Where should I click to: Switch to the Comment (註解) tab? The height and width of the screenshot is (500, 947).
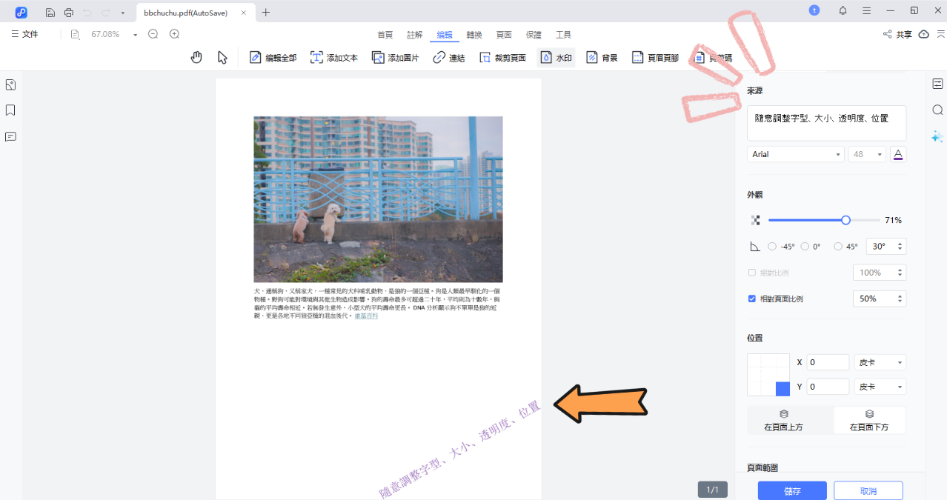point(414,35)
